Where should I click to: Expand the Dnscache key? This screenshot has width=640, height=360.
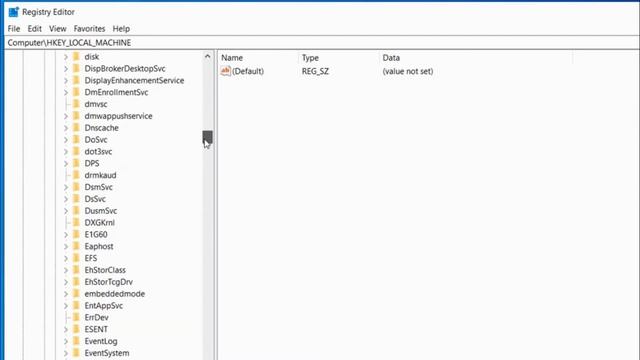pyautogui.click(x=66, y=128)
